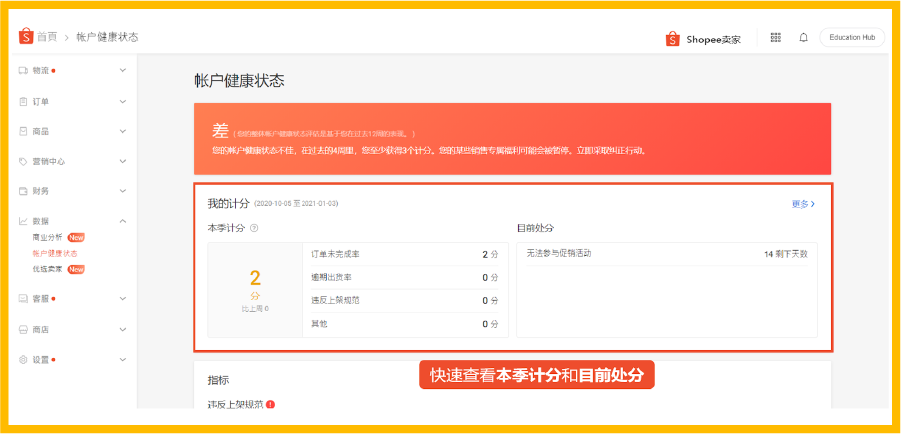Click the 无法参与促销活动 penalty row
This screenshot has width=901, height=434.
pyautogui.click(x=667, y=254)
